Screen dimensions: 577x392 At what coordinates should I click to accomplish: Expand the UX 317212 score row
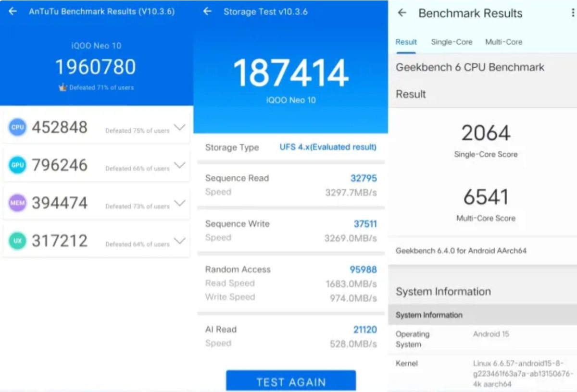pyautogui.click(x=179, y=241)
